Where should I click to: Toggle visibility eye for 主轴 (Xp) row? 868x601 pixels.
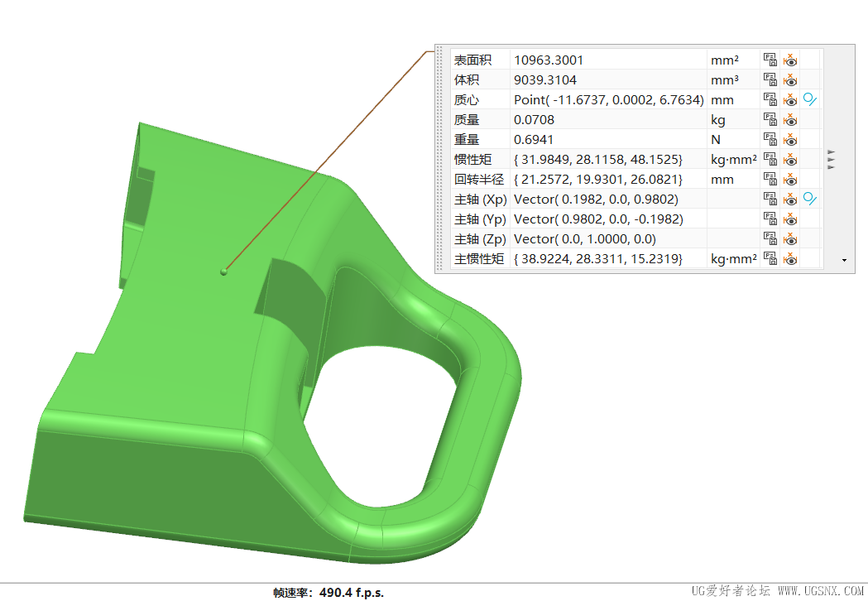point(790,199)
